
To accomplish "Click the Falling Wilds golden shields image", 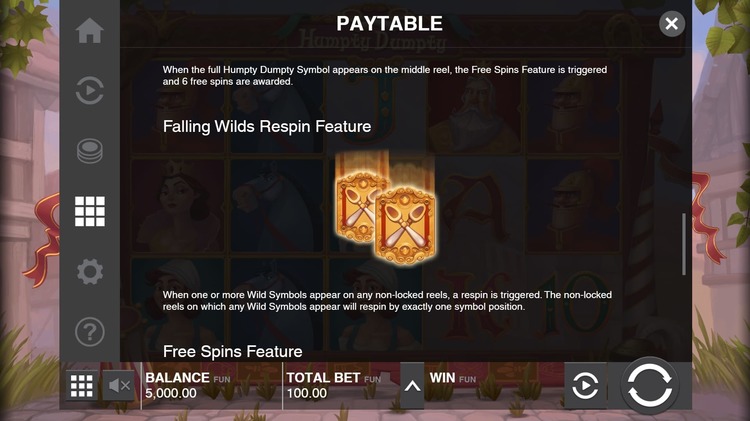I will click(386, 208).
